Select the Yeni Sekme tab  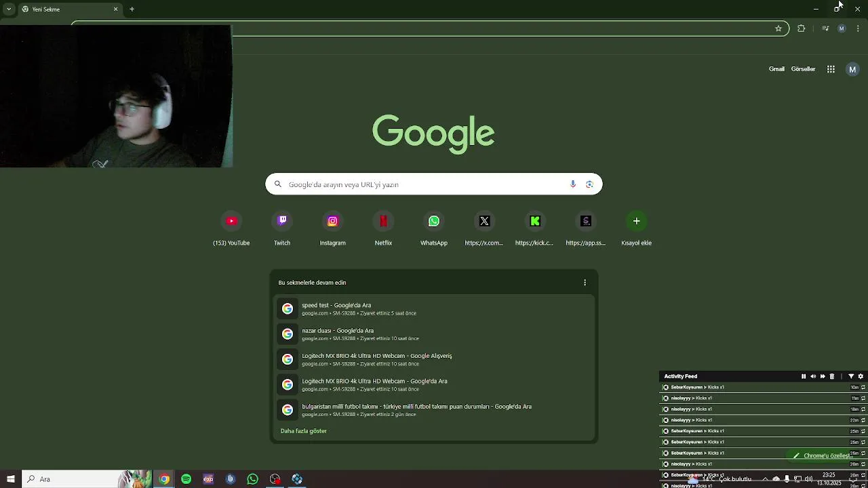coord(70,9)
